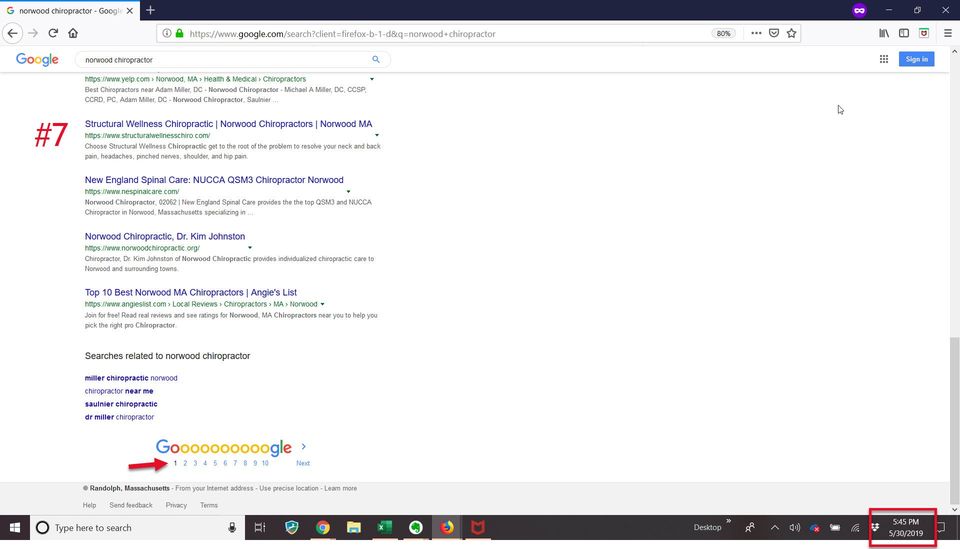Select the norwood chiropractor Google tab
This screenshot has width=960, height=549.
[69, 11]
